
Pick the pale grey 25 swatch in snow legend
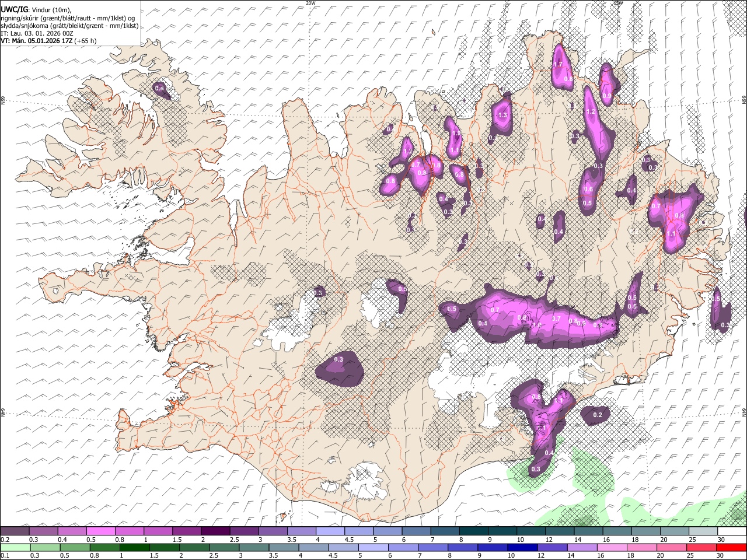703,531
